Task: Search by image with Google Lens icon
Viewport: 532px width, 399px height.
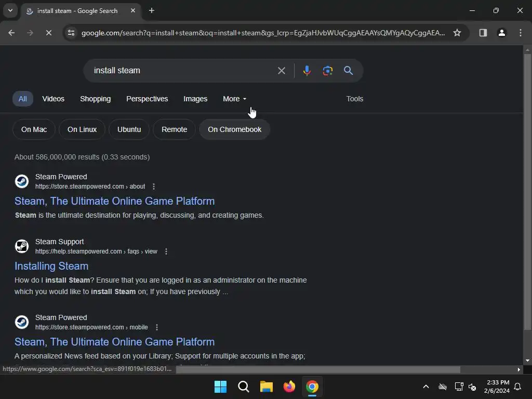Action: (327, 71)
